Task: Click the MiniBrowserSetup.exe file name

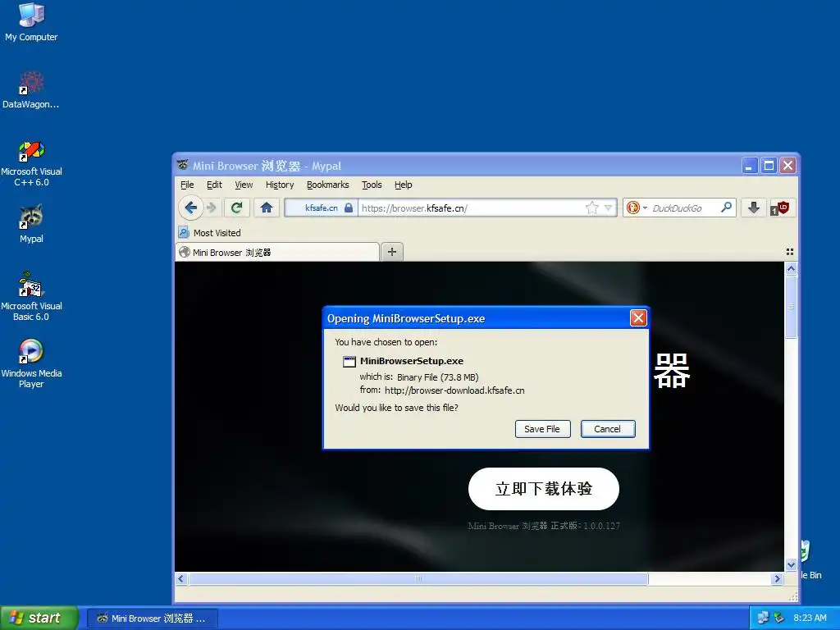Action: click(x=412, y=361)
